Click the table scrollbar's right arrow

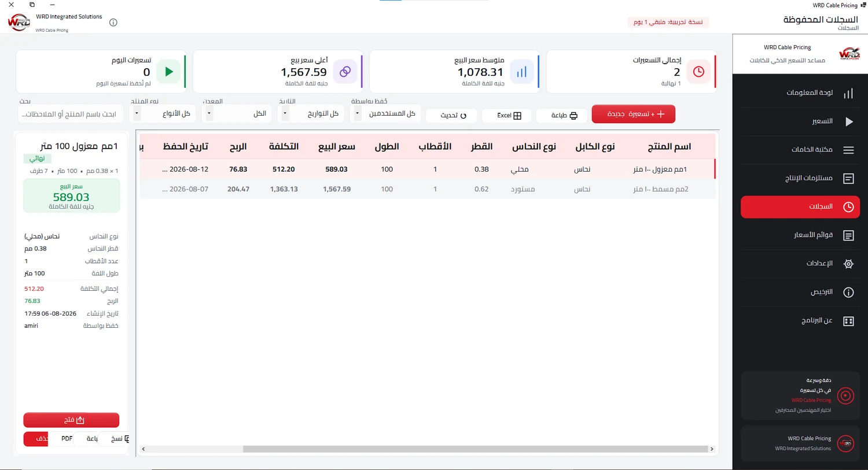pyautogui.click(x=712, y=449)
